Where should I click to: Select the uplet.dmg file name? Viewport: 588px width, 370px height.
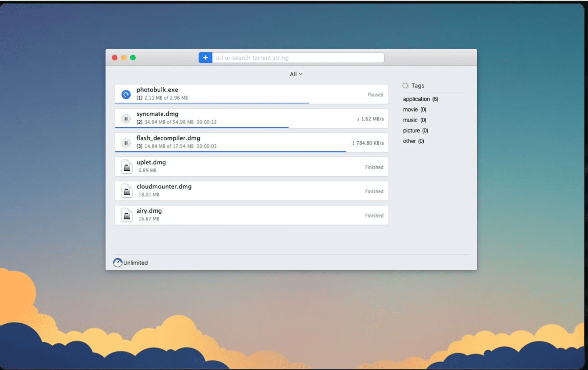pos(151,162)
